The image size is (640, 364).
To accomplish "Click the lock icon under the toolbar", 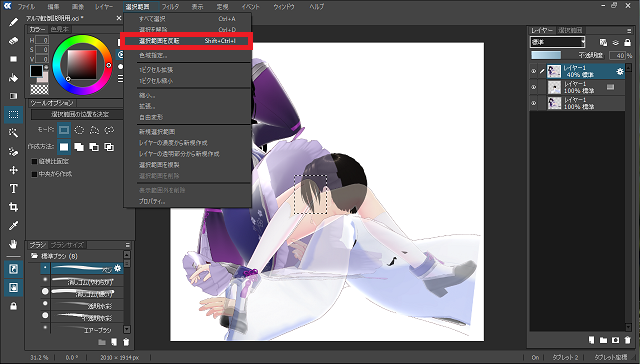I will coord(13,306).
